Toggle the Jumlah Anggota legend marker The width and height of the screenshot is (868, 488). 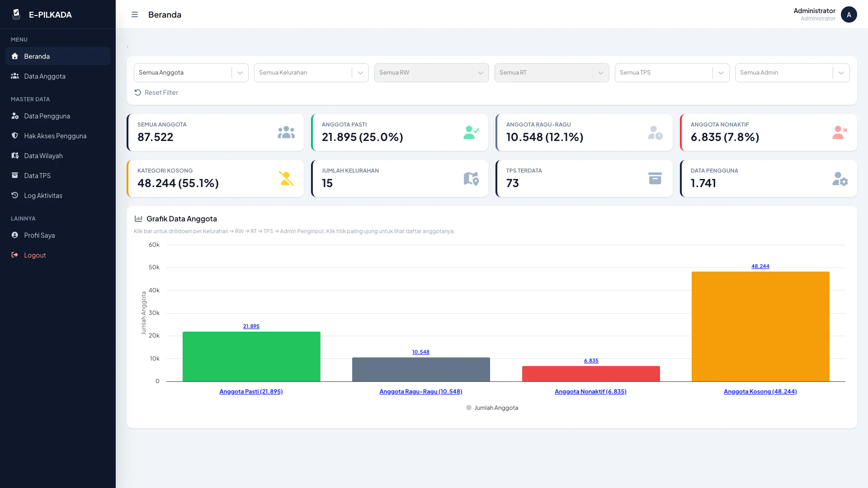[x=469, y=408]
